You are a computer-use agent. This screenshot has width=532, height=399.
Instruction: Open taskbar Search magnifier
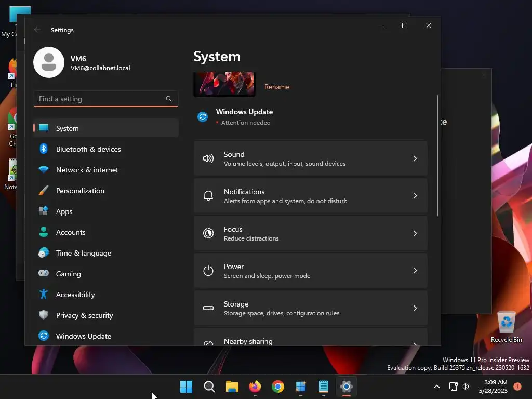pyautogui.click(x=209, y=387)
